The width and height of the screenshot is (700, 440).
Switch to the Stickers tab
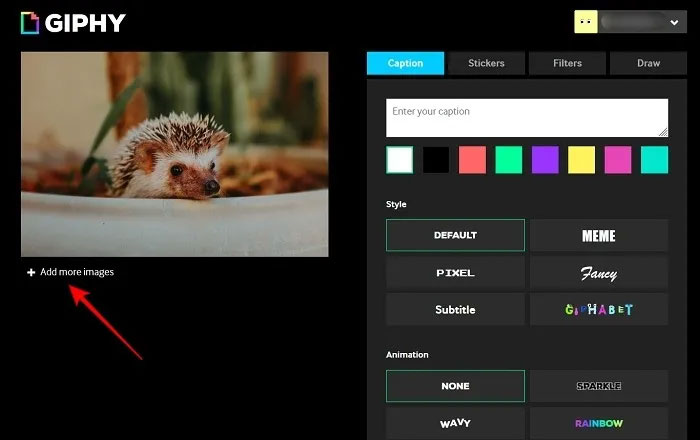[x=486, y=63]
